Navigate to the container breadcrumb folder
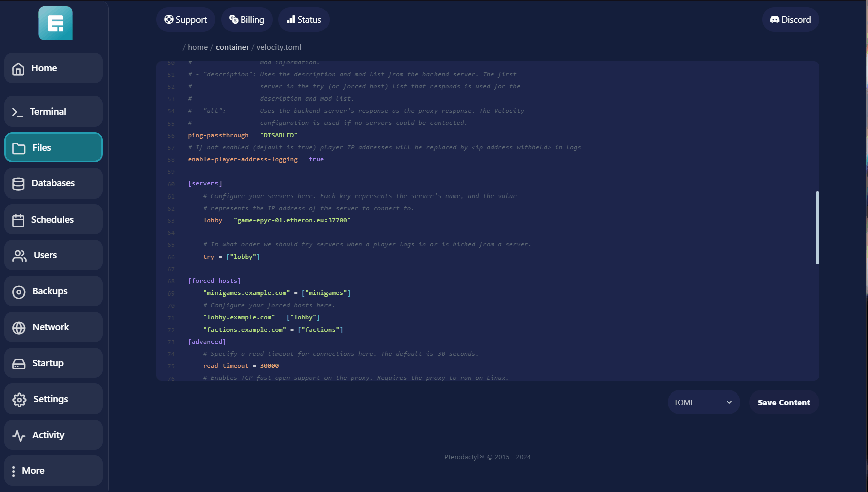This screenshot has height=492, width=868. point(232,47)
